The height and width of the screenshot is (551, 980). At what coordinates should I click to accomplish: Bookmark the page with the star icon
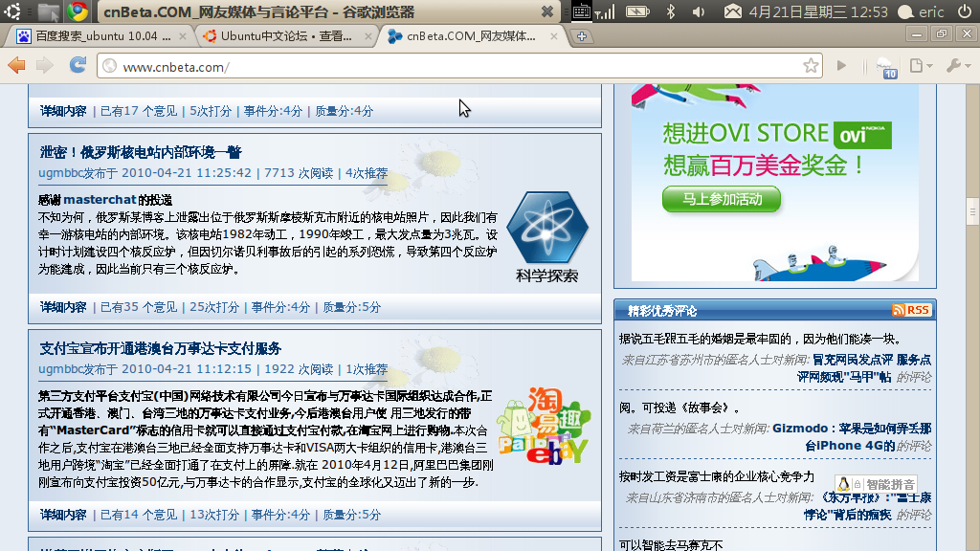(811, 66)
